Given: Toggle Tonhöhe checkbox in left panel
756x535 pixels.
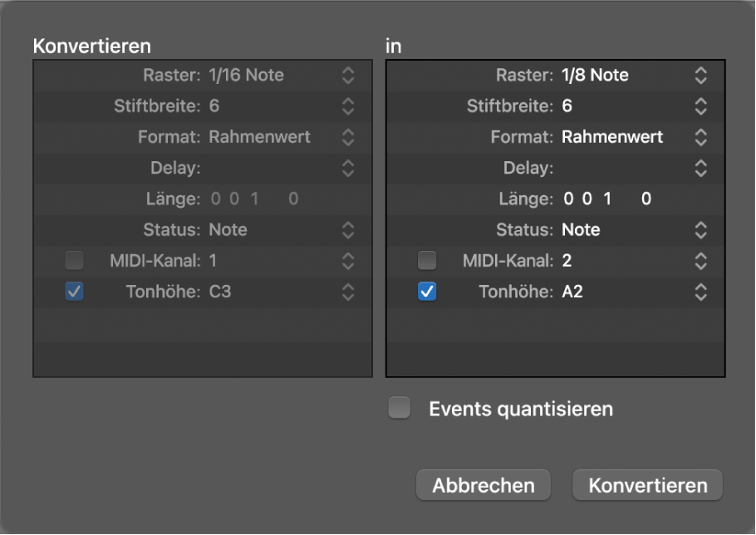Looking at the screenshot, I should click(75, 292).
